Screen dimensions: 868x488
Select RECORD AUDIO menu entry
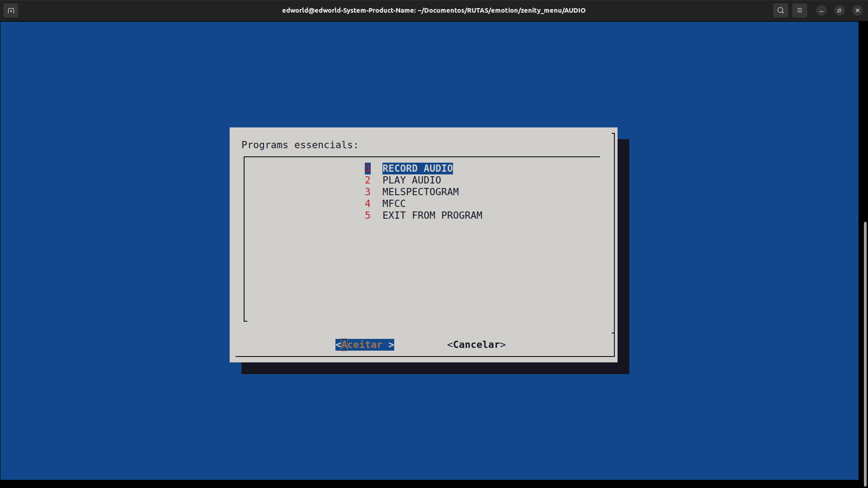(417, 169)
